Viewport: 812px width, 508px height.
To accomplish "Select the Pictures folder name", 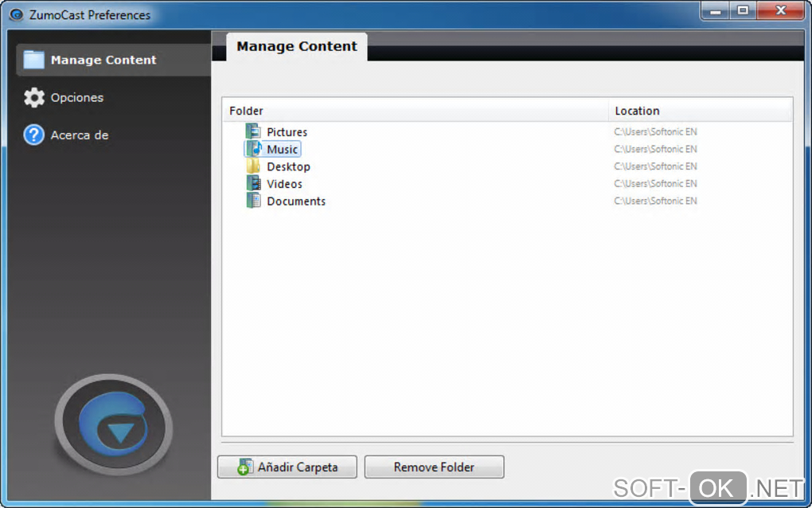I will pyautogui.click(x=287, y=132).
